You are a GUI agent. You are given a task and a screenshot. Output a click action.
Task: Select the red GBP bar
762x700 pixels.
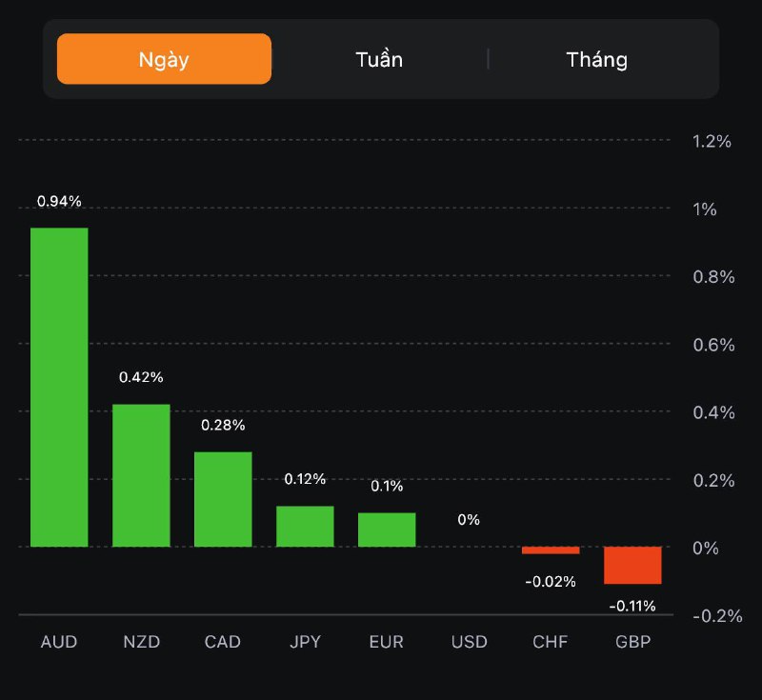632,565
